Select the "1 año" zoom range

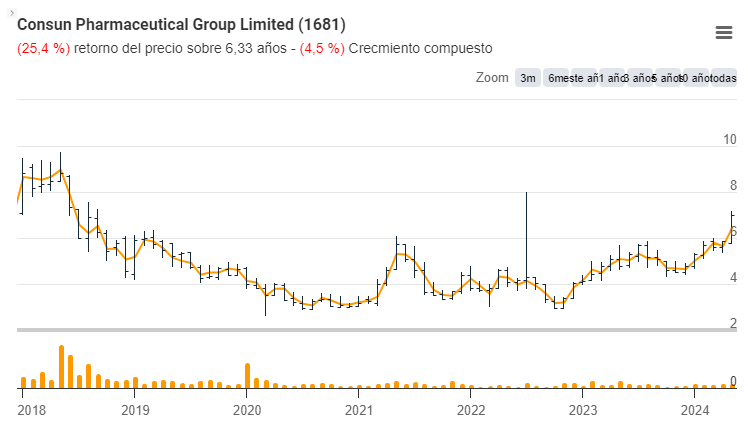[612, 78]
